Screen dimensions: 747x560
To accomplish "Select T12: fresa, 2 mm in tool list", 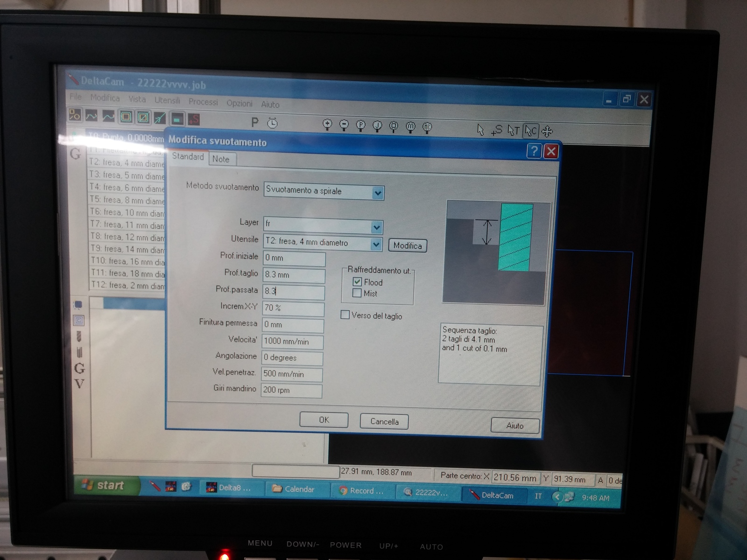I will pos(127,285).
